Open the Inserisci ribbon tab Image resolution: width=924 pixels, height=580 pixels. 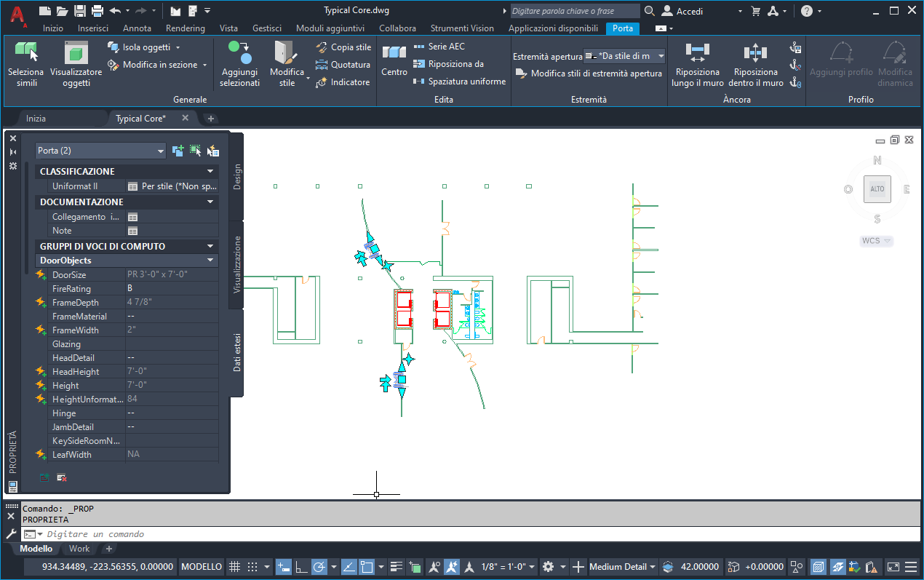pyautogui.click(x=93, y=28)
